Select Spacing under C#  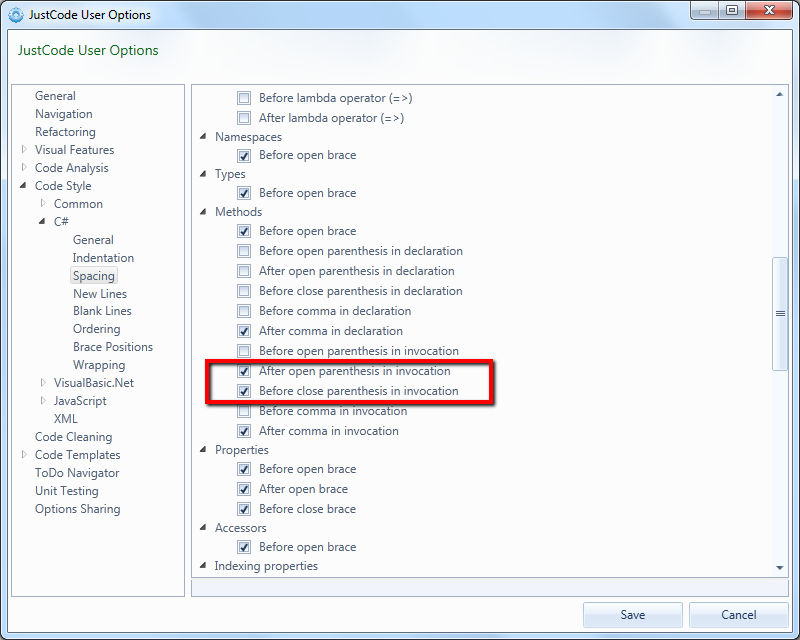(94, 276)
